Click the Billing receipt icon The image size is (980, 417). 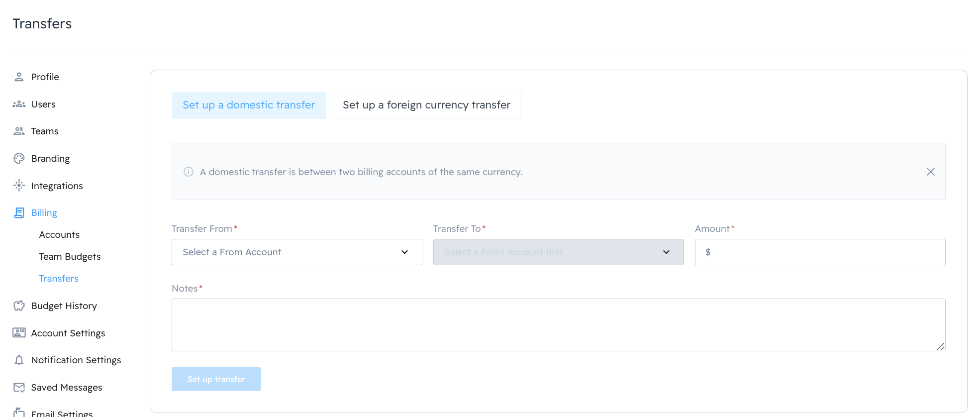pyautogui.click(x=19, y=213)
